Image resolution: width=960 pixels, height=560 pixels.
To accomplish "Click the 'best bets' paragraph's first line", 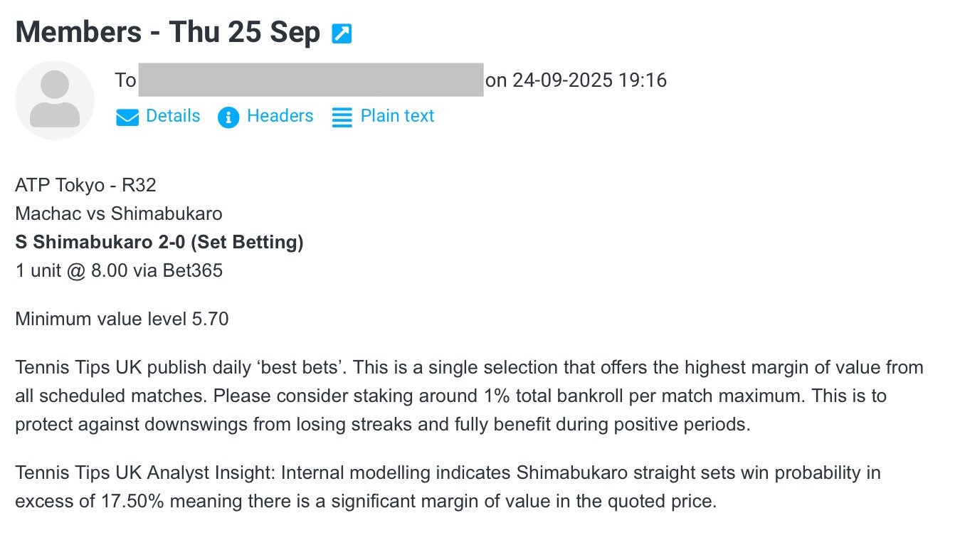I will pos(468,368).
